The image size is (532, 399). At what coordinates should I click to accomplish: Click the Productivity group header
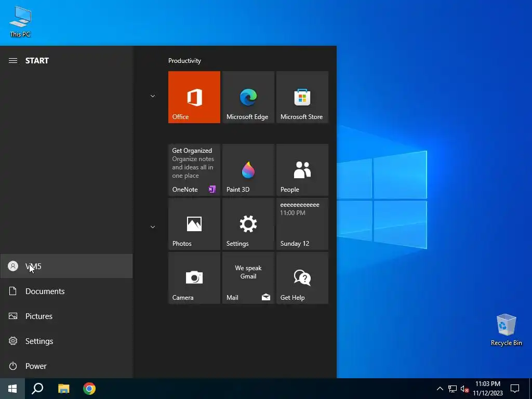[x=184, y=61]
